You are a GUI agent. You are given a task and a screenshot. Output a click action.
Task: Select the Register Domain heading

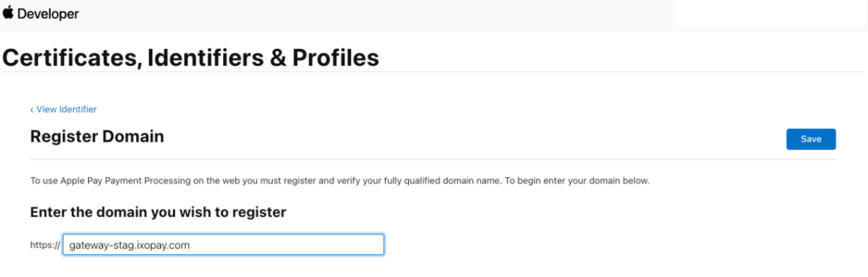97,136
